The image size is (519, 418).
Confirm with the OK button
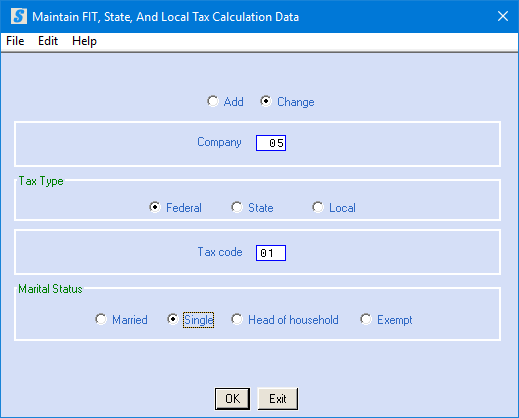click(232, 399)
